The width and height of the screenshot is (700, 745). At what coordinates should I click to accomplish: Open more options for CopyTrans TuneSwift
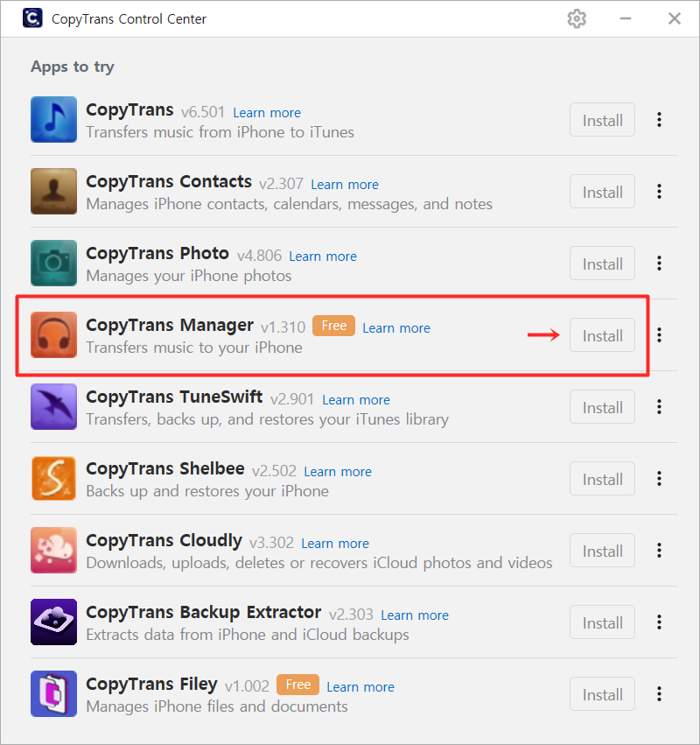click(659, 407)
